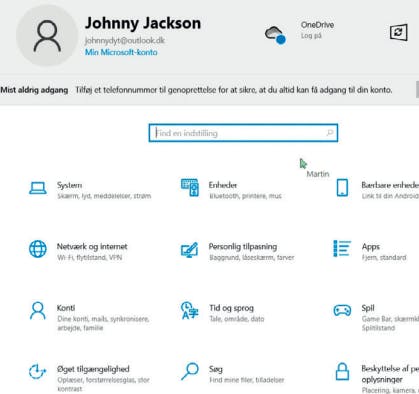The width and height of the screenshot is (419, 394).
Task: Select the System category title
Action: point(69,185)
